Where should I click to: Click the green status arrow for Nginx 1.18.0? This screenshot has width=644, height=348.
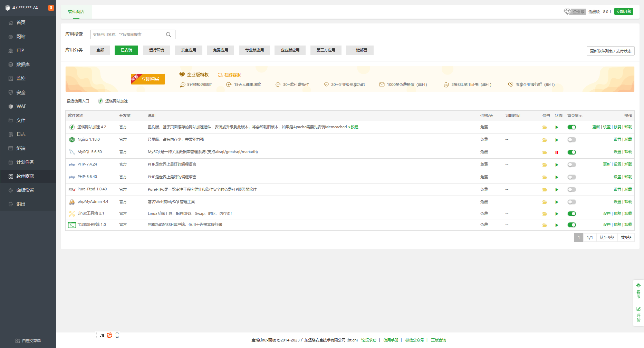(557, 140)
